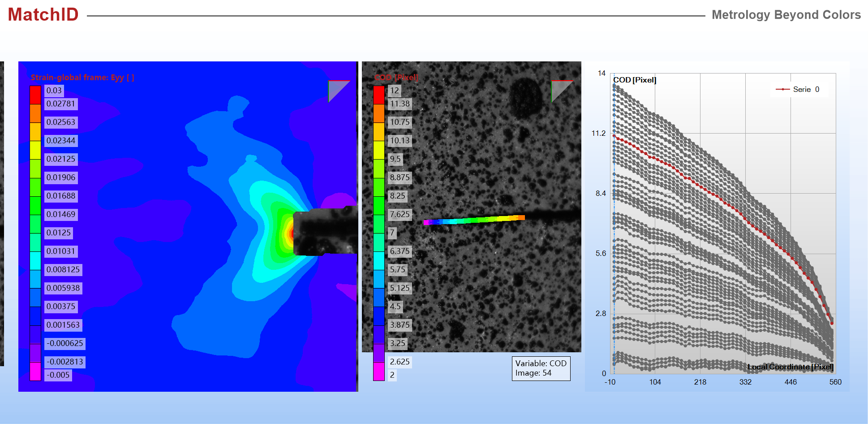Click strain legend value -0.002813
The height and width of the screenshot is (424, 868).
(x=65, y=362)
